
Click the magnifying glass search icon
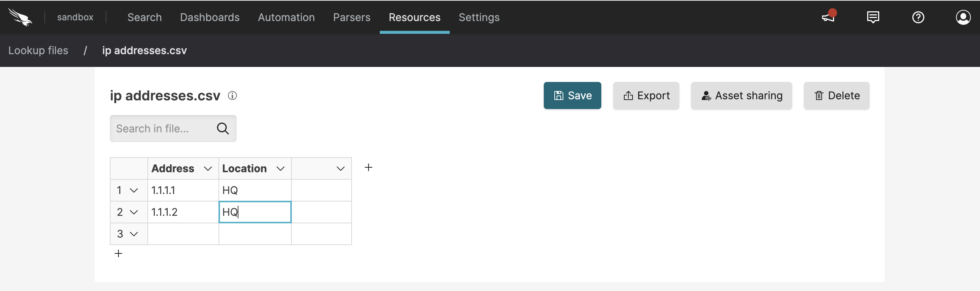pyautogui.click(x=223, y=129)
